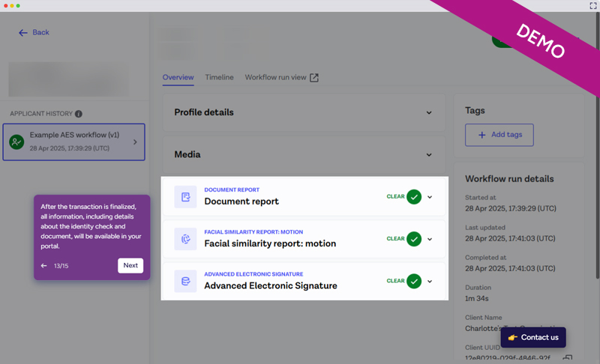Viewport: 600px width, 364px height.
Task: Click the 13/15 step counter text
Action: (61, 266)
